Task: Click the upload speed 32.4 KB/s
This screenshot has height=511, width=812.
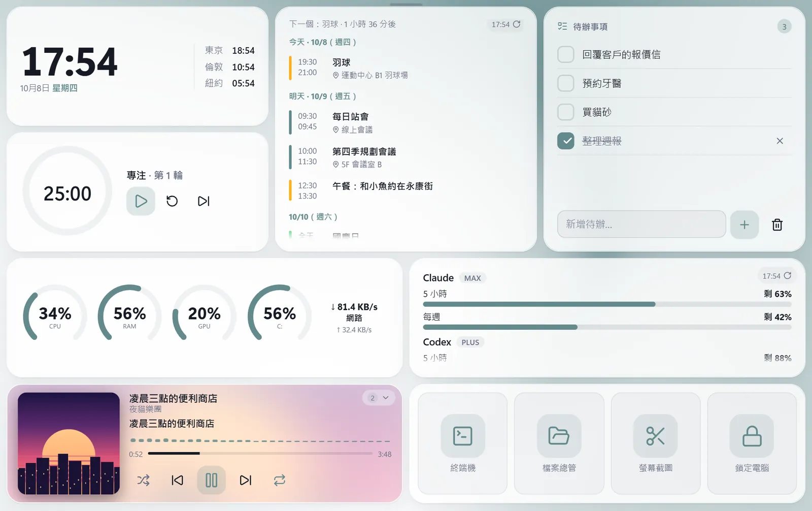Action: [x=354, y=330]
